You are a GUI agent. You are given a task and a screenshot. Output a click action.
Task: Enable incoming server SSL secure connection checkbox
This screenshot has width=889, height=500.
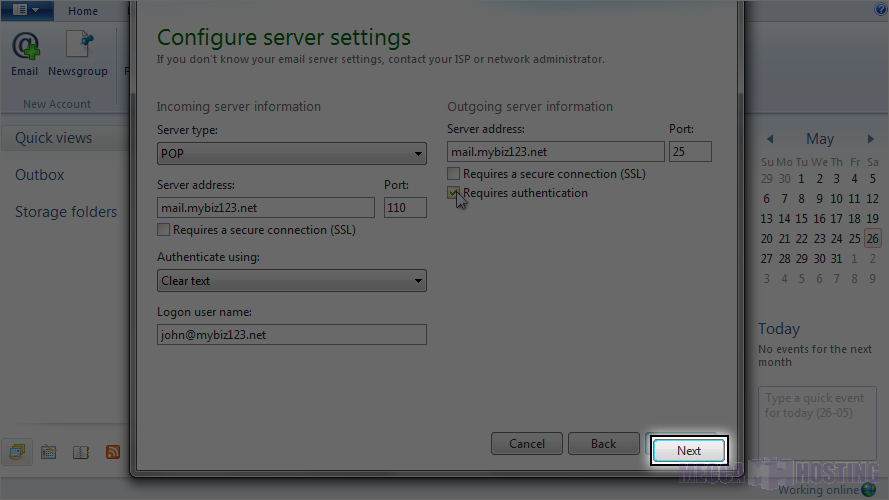pyautogui.click(x=164, y=230)
